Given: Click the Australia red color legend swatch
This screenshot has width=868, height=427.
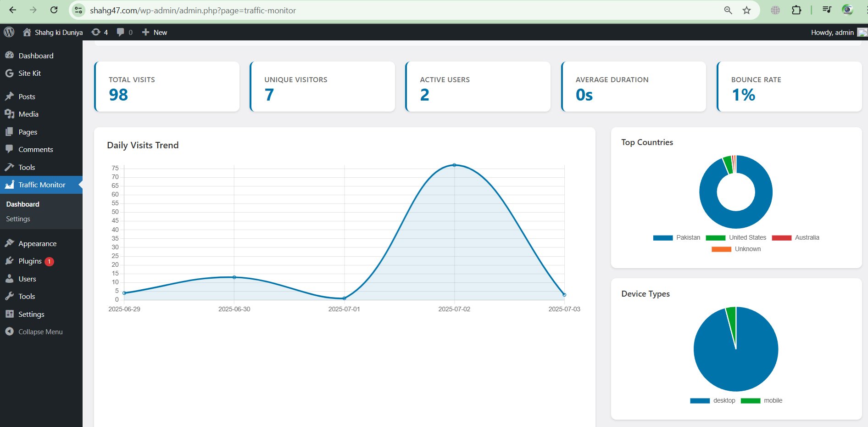Looking at the screenshot, I should pyautogui.click(x=781, y=238).
